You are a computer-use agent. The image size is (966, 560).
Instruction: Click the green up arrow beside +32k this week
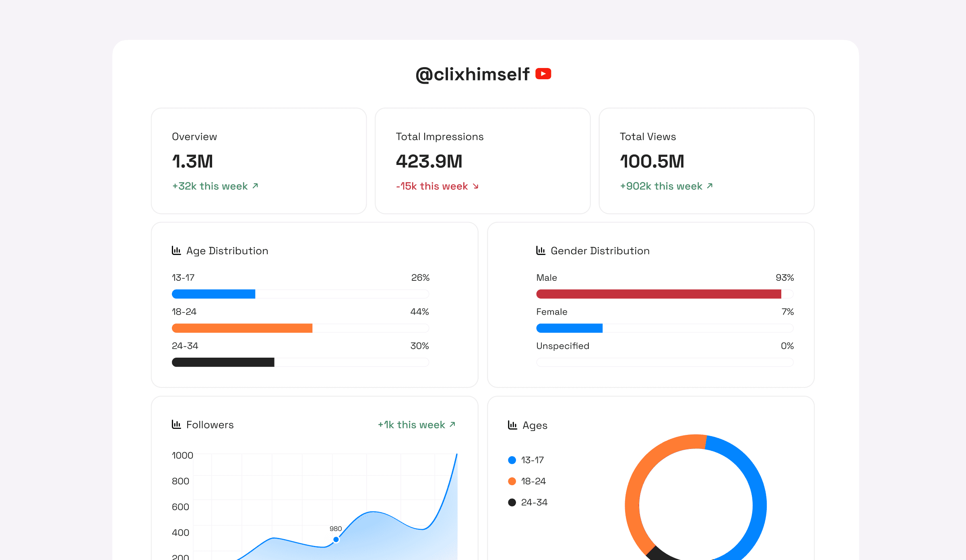(255, 186)
